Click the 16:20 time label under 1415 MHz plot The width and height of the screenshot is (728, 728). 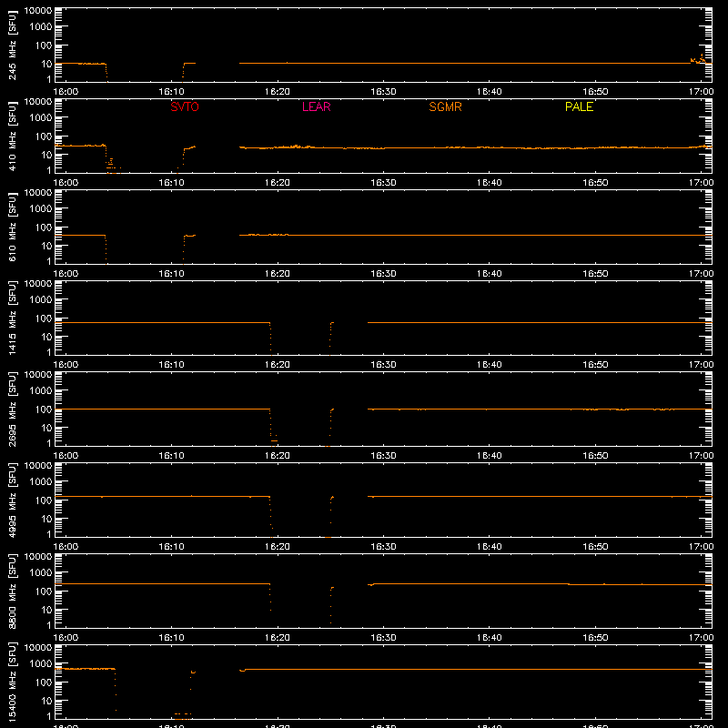pyautogui.click(x=278, y=365)
